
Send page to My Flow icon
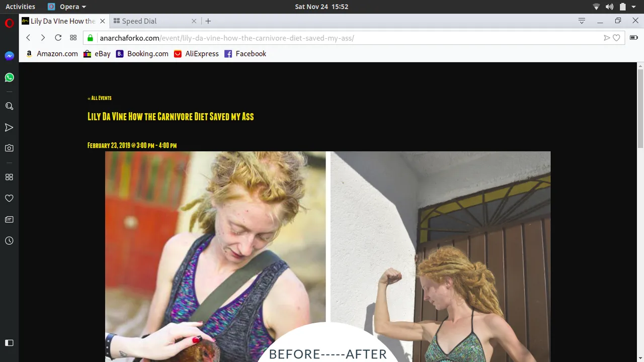[x=607, y=38]
